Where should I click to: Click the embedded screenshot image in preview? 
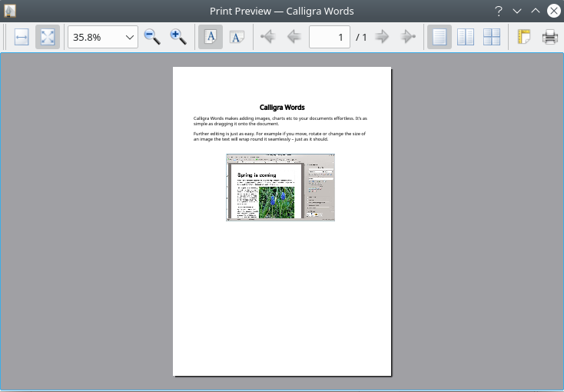pyautogui.click(x=280, y=188)
